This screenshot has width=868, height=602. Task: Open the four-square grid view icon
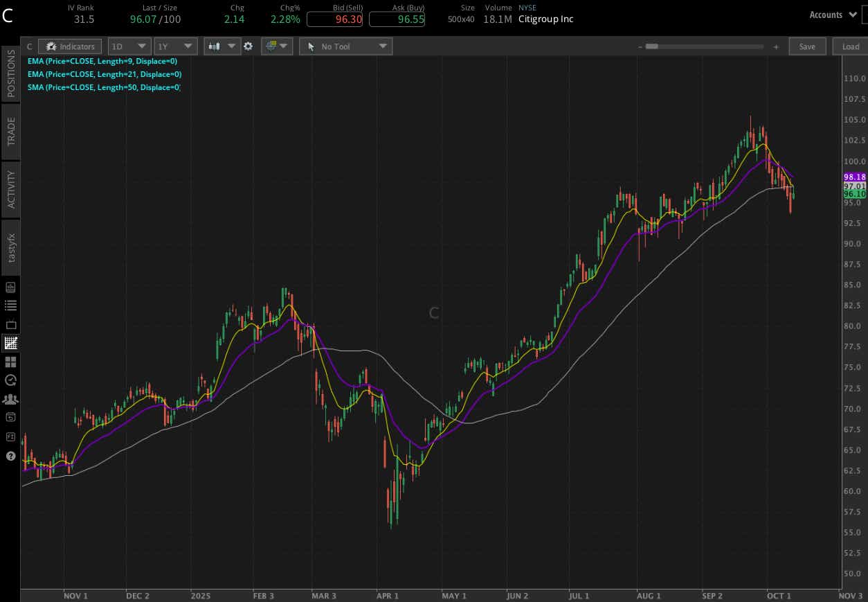coord(10,362)
